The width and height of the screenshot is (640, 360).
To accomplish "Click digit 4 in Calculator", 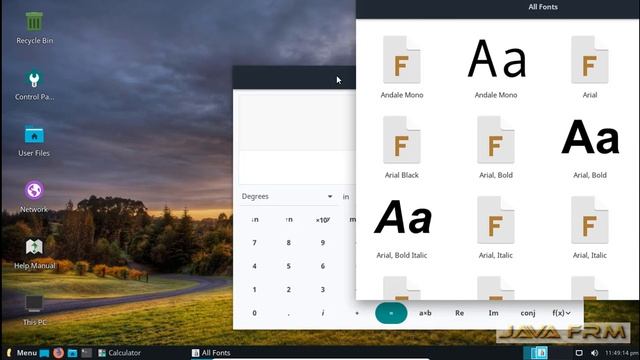I will [254, 266].
